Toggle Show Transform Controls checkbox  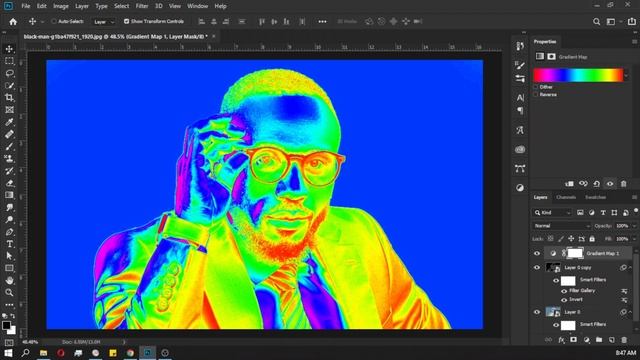pos(127,21)
